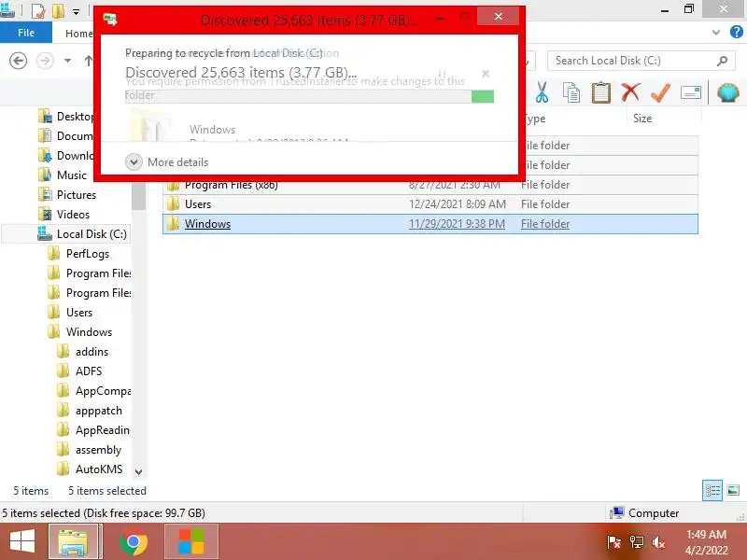Select Videos in the navigation pane
Screen dimensions: 747x560
63,214
